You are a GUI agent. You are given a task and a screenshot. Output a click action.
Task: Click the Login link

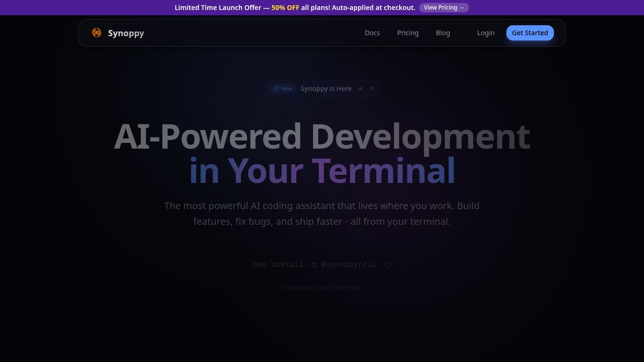486,33
